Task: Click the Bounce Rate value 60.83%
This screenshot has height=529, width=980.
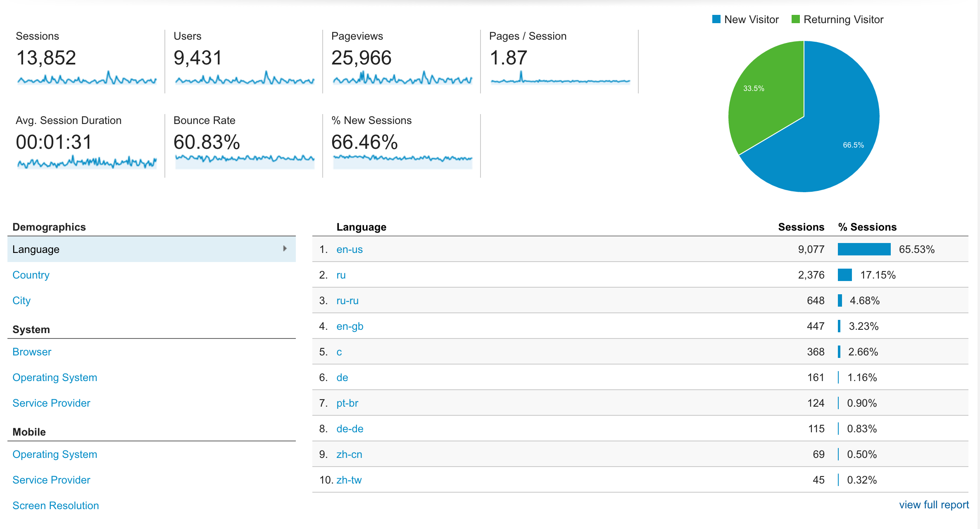Action: [207, 142]
